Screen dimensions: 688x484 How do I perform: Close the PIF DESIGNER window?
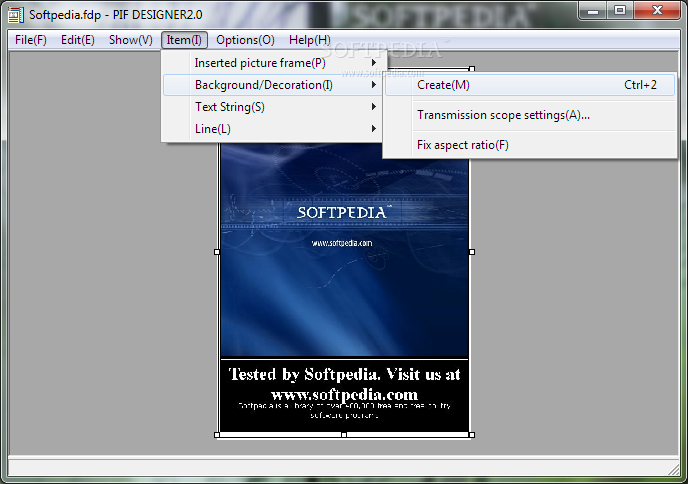point(657,11)
